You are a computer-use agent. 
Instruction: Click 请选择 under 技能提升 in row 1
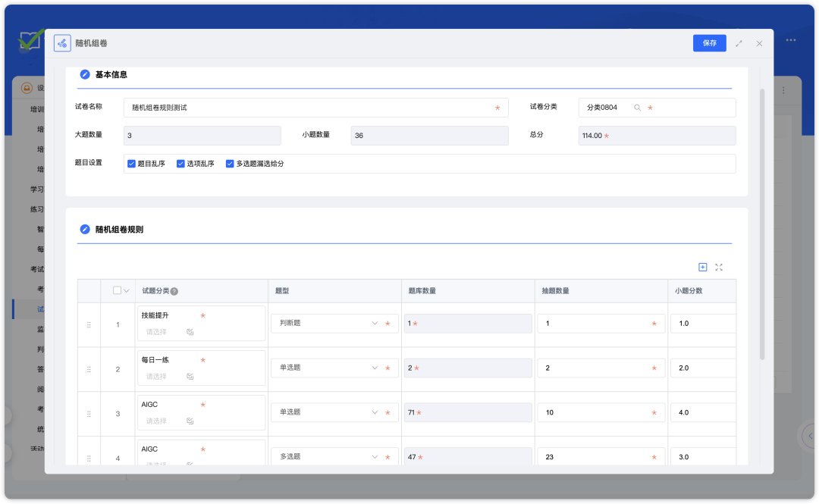tap(156, 330)
